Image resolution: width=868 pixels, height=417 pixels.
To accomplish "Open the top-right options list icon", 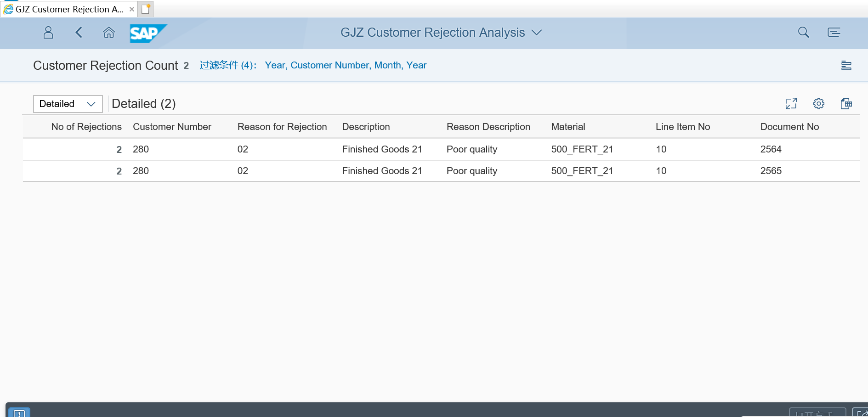I will [834, 33].
